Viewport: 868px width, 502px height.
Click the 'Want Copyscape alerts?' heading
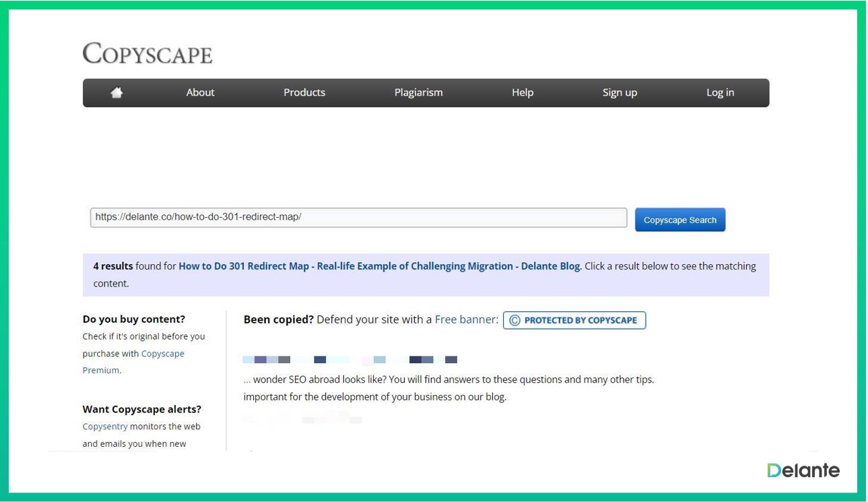pyautogui.click(x=141, y=409)
